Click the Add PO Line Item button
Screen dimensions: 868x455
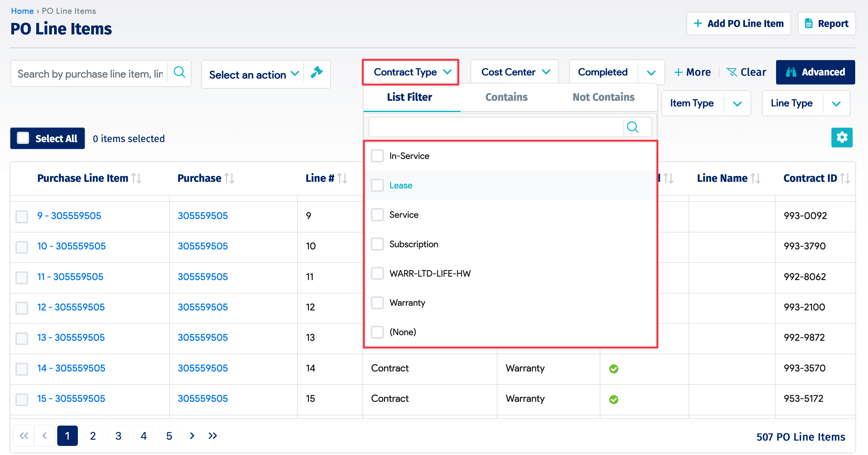(739, 23)
